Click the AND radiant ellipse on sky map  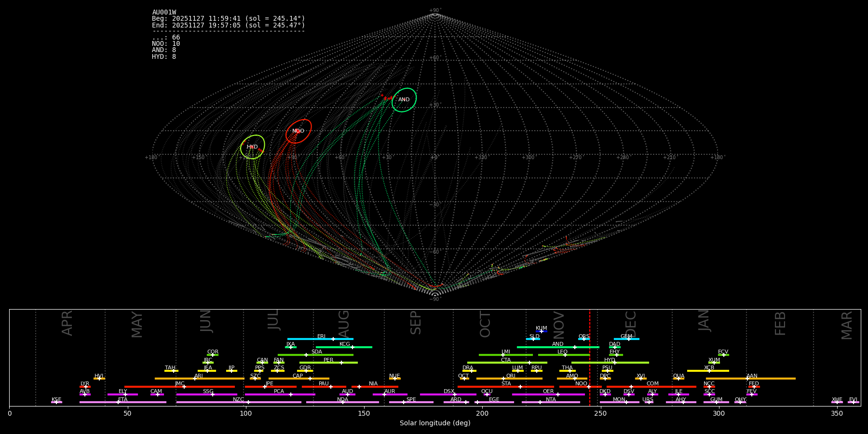(404, 100)
